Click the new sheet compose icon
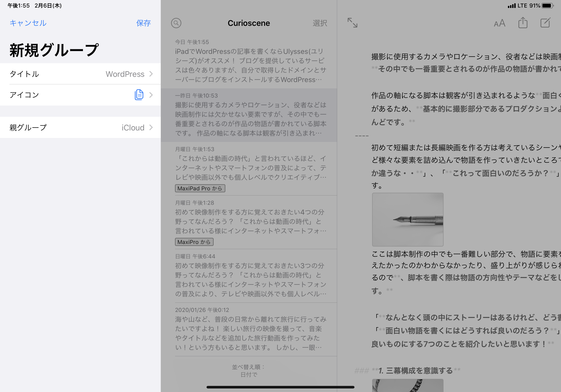561x392 pixels. pos(545,23)
